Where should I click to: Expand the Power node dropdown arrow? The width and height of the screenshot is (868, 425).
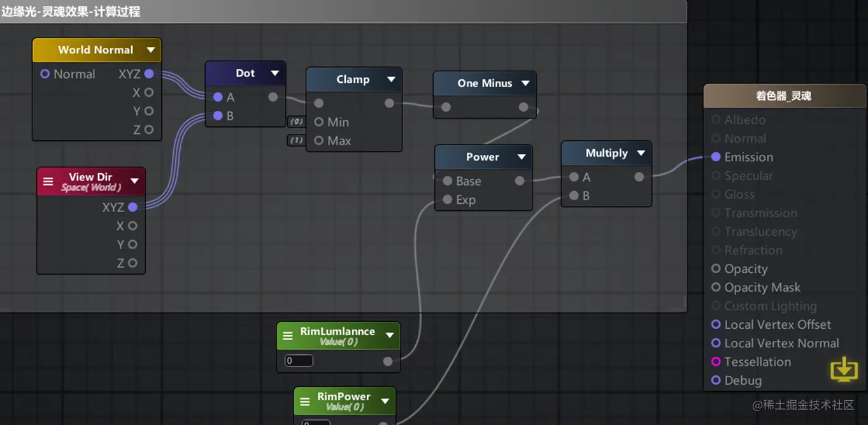[x=522, y=157]
